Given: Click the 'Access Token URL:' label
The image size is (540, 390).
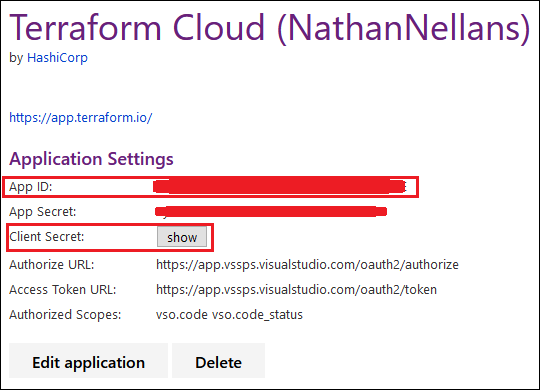Looking at the screenshot, I should click(x=63, y=290).
